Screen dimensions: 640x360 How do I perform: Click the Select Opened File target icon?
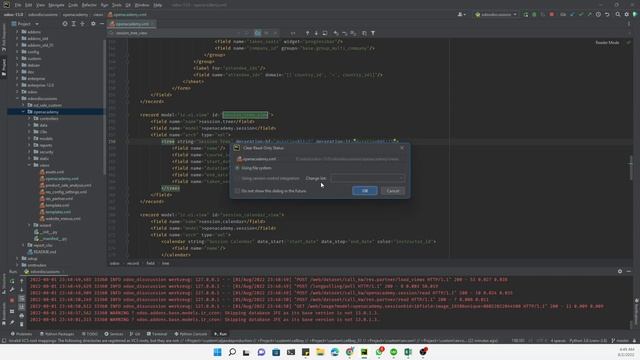pos(65,24)
